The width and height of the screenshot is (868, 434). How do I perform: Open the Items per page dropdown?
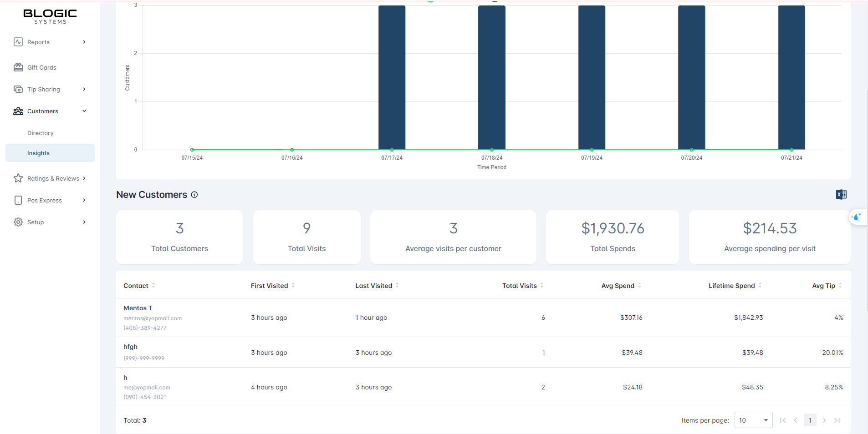pyautogui.click(x=753, y=420)
